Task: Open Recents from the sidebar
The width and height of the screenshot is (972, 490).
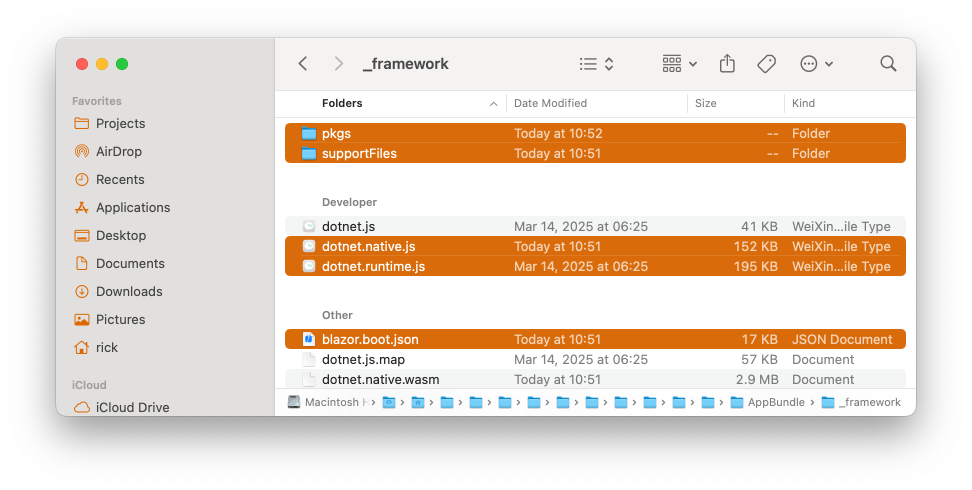Action: (119, 180)
